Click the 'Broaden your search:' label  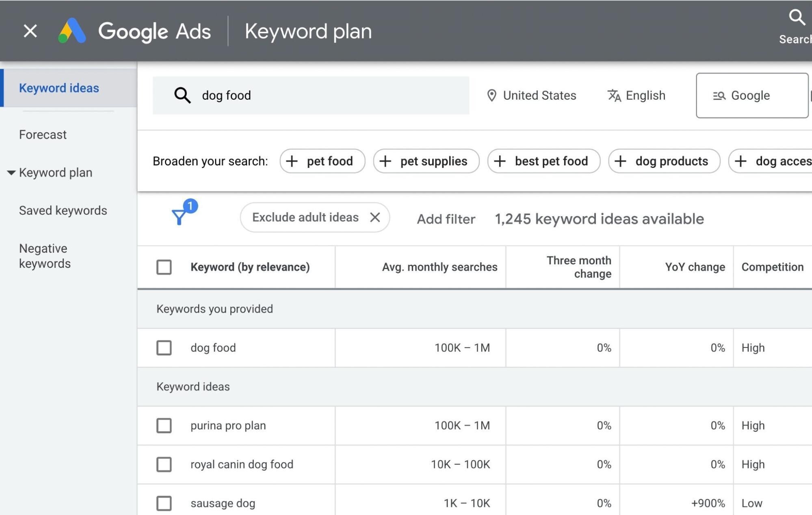pos(210,161)
